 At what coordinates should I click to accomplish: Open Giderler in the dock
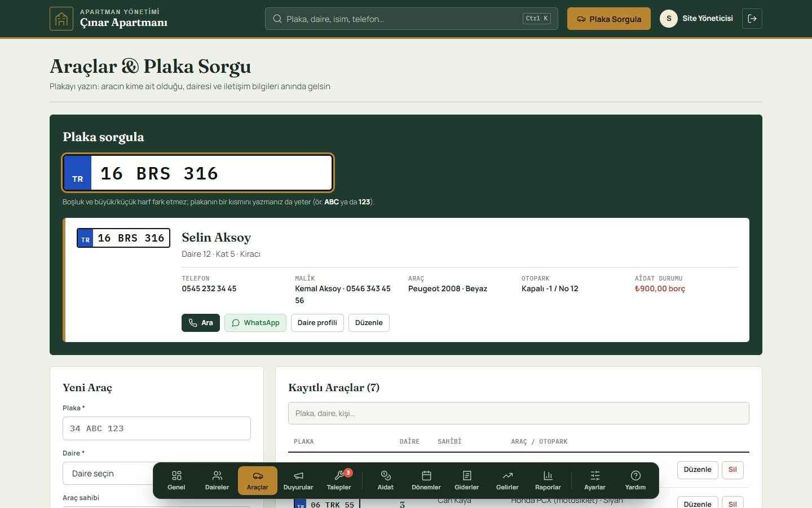click(467, 480)
